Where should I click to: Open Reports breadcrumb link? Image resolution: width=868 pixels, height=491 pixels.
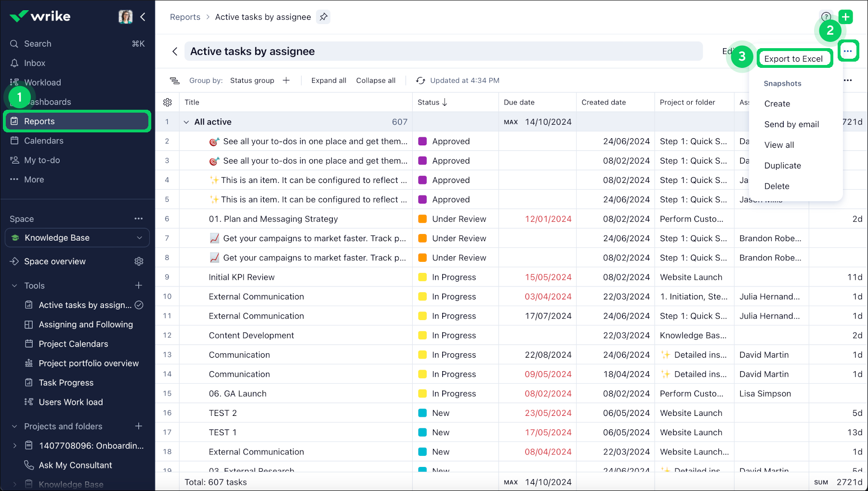point(185,17)
